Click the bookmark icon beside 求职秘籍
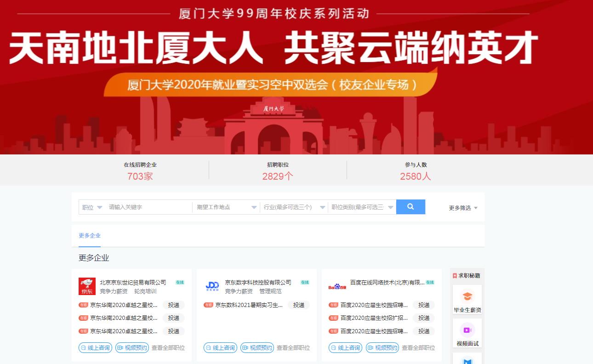 click(455, 276)
